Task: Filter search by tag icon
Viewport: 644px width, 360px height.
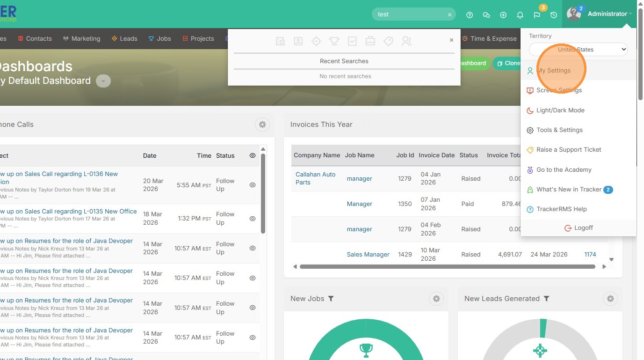Action: tap(388, 41)
